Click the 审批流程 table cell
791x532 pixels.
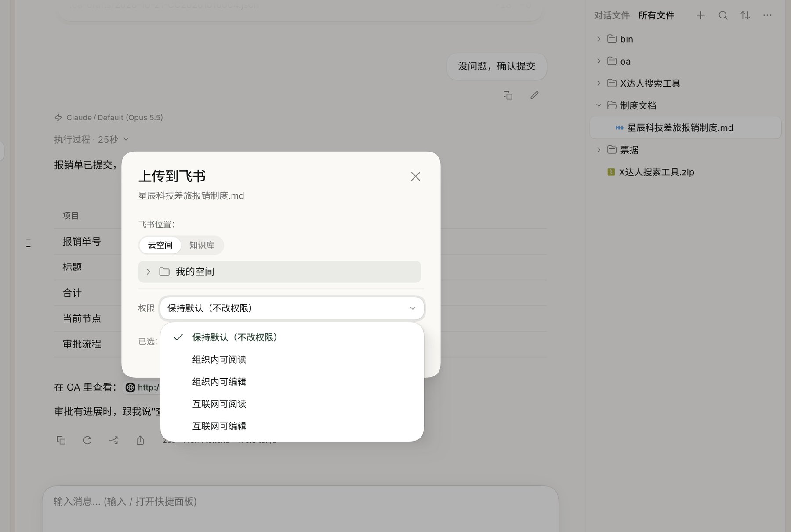coord(82,344)
